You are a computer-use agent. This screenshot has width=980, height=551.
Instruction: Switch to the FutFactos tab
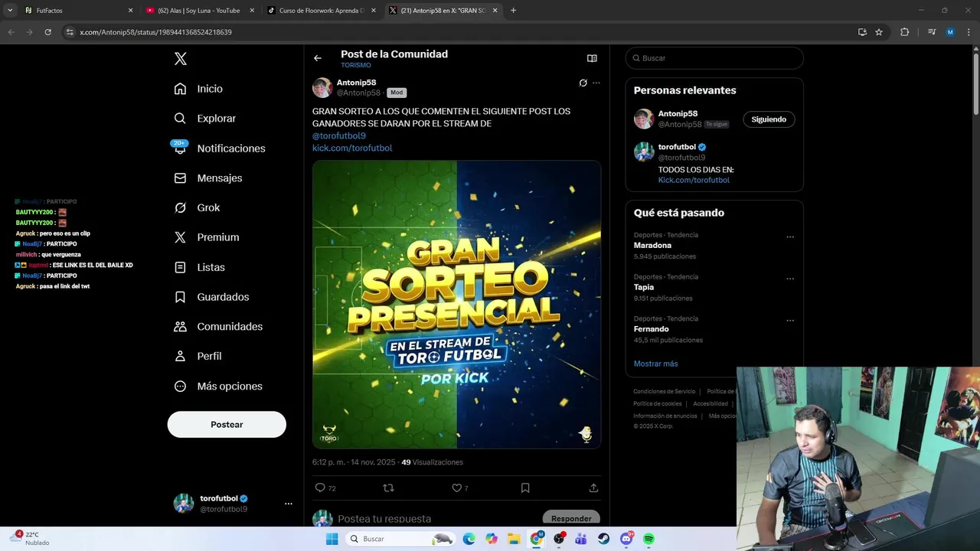pos(77,11)
